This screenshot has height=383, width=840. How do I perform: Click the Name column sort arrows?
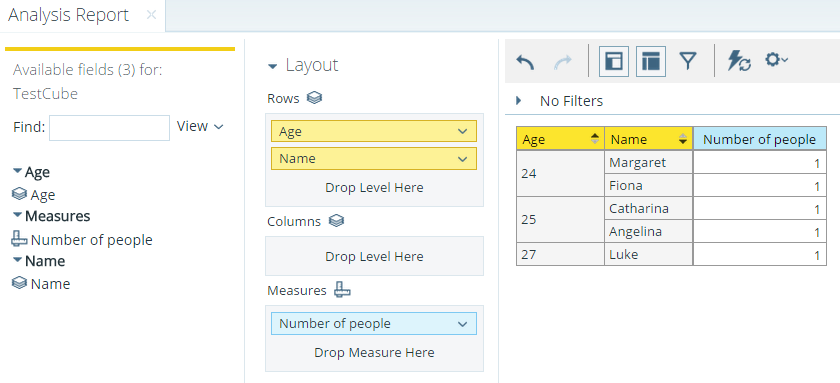(x=682, y=139)
